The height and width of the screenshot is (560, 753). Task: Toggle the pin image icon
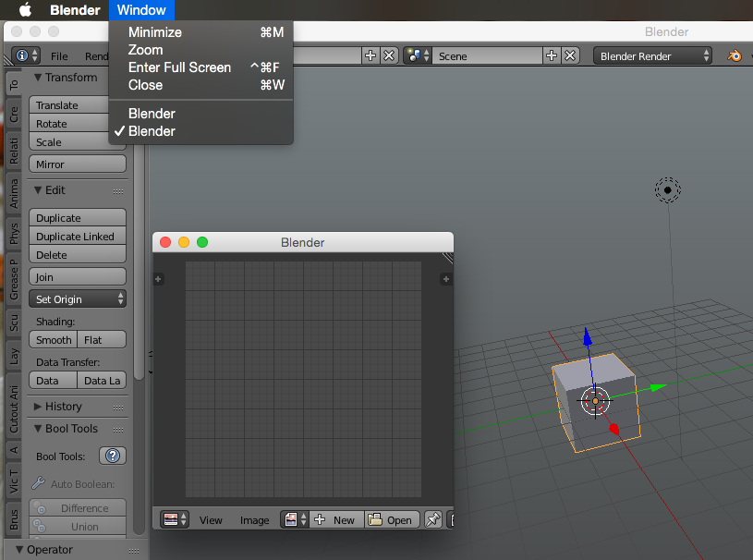click(433, 519)
